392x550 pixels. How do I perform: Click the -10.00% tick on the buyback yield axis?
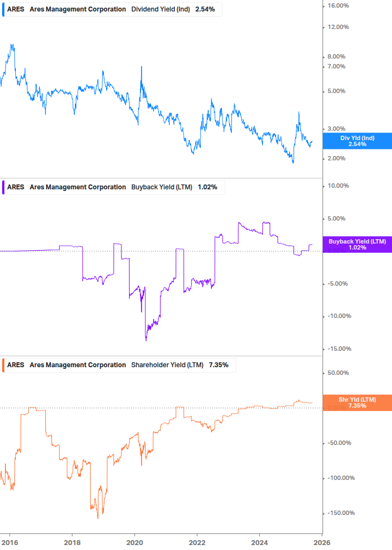pos(340,316)
